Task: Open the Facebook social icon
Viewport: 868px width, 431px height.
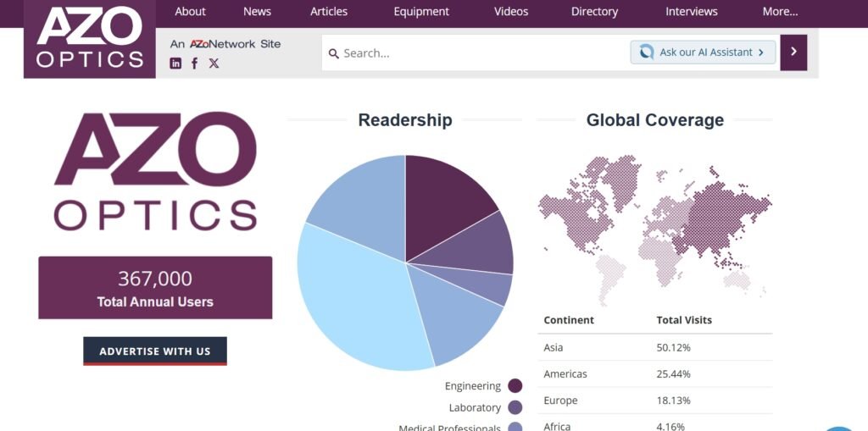Action: (x=194, y=63)
